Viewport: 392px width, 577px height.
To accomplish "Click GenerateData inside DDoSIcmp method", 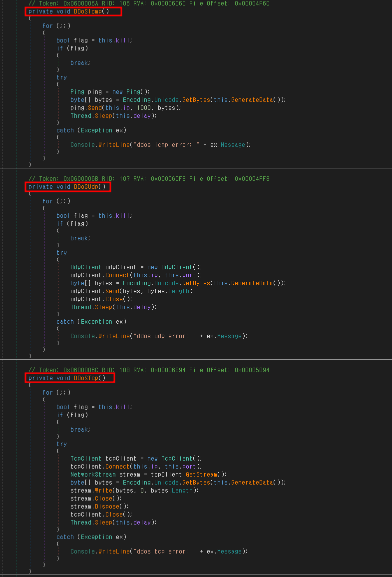I will pyautogui.click(x=252, y=100).
